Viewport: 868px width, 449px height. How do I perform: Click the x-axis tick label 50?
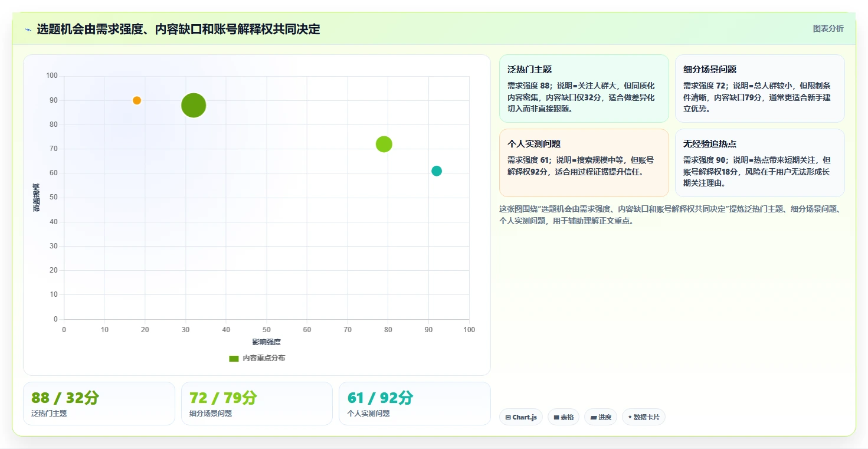point(267,330)
